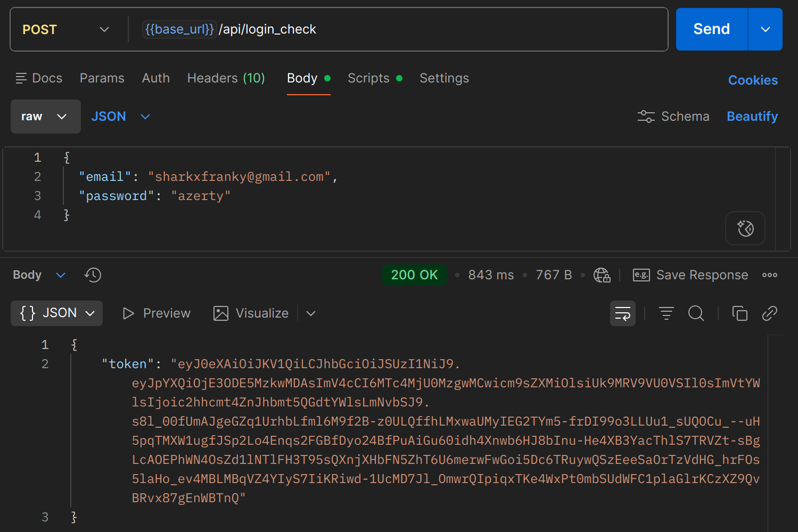The height and width of the screenshot is (532, 798).
Task: Open the Visualize response view
Action: (x=251, y=313)
